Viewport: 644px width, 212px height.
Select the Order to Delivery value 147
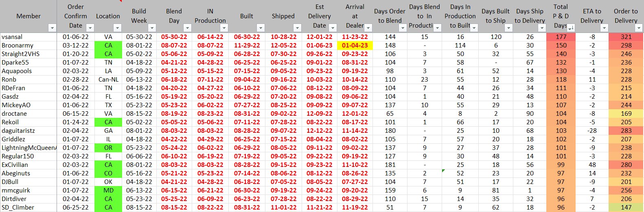pos(626,208)
